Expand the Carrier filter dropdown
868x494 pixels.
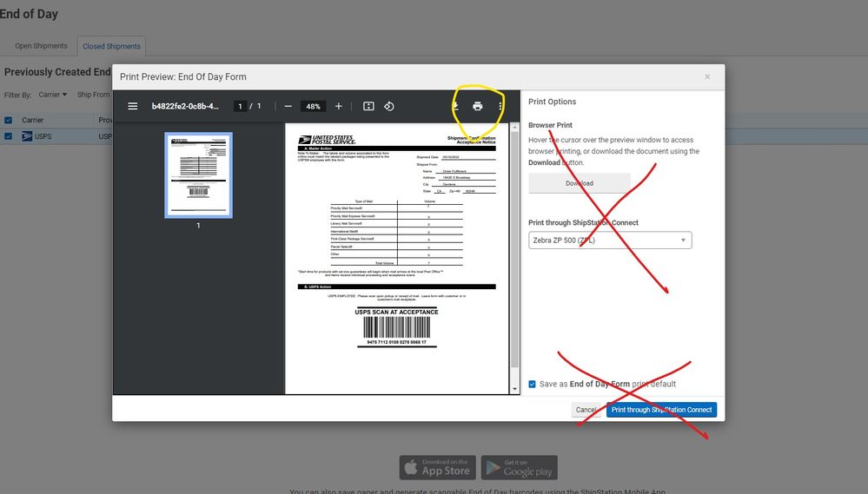[x=53, y=95]
